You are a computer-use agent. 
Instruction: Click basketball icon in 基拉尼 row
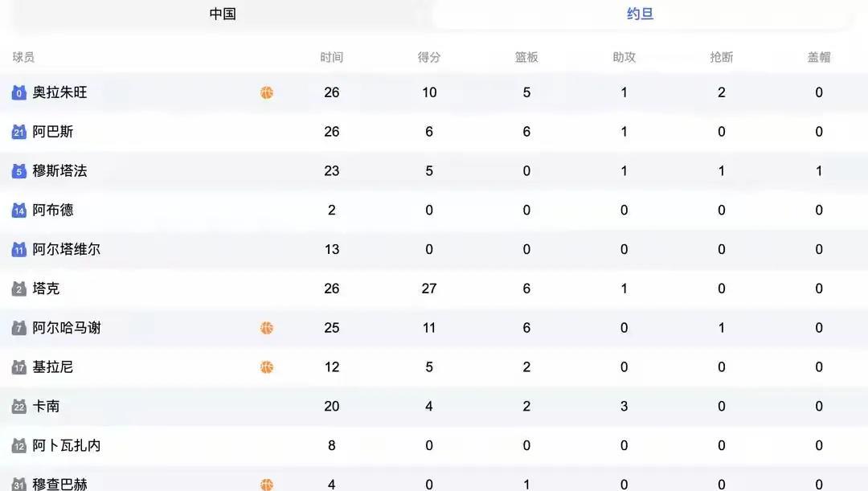tap(267, 367)
